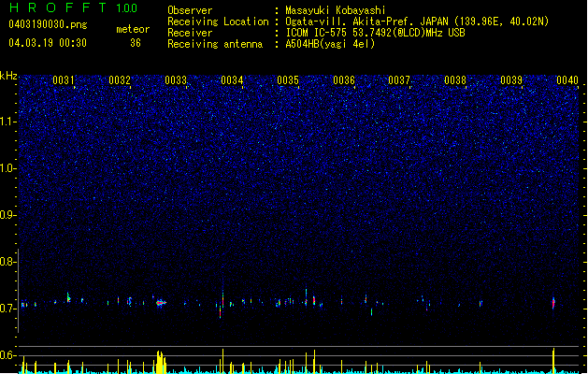588x374 pixels.
Task: Click the tall yellow peak just before 0040
Action: [553, 361]
